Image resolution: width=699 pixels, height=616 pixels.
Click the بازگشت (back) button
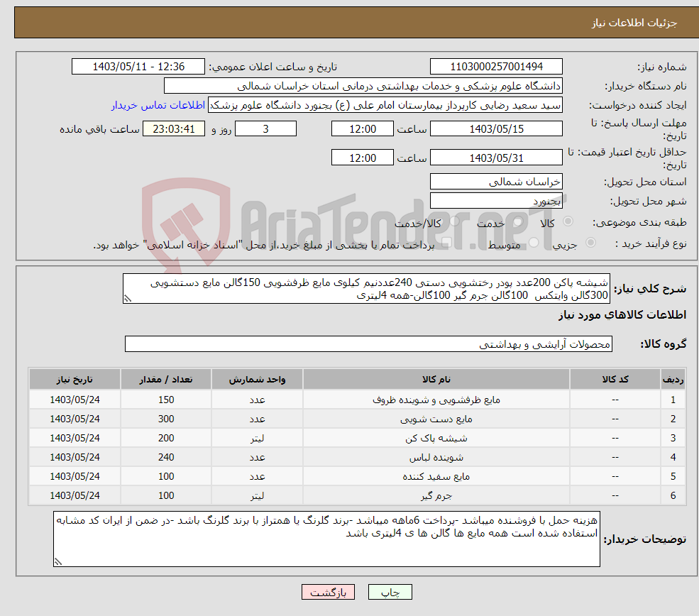tap(328, 592)
